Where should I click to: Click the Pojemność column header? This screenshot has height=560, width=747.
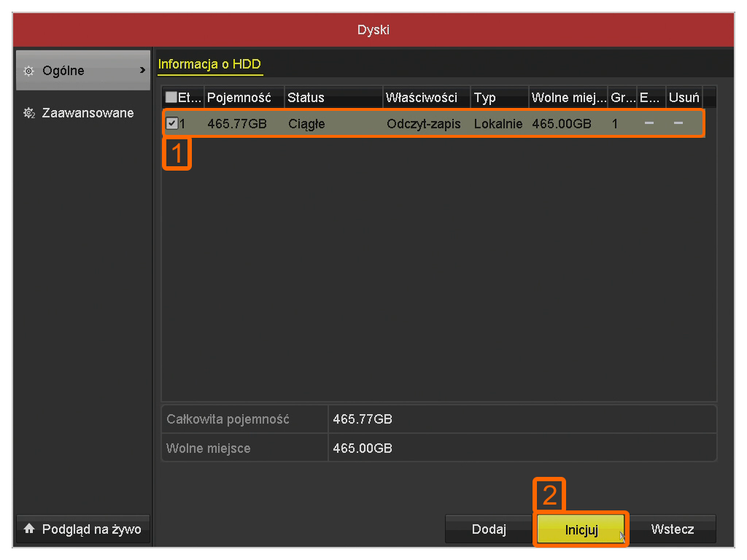pyautogui.click(x=239, y=98)
